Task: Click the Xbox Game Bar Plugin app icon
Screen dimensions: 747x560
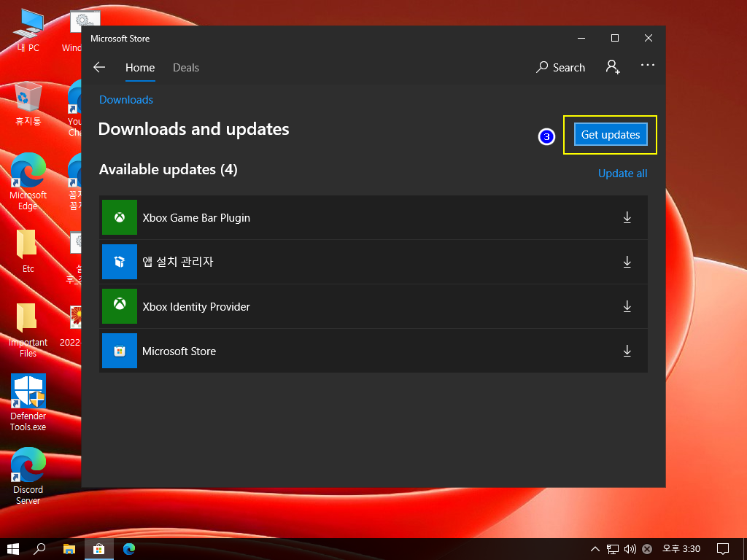Action: coord(120,217)
